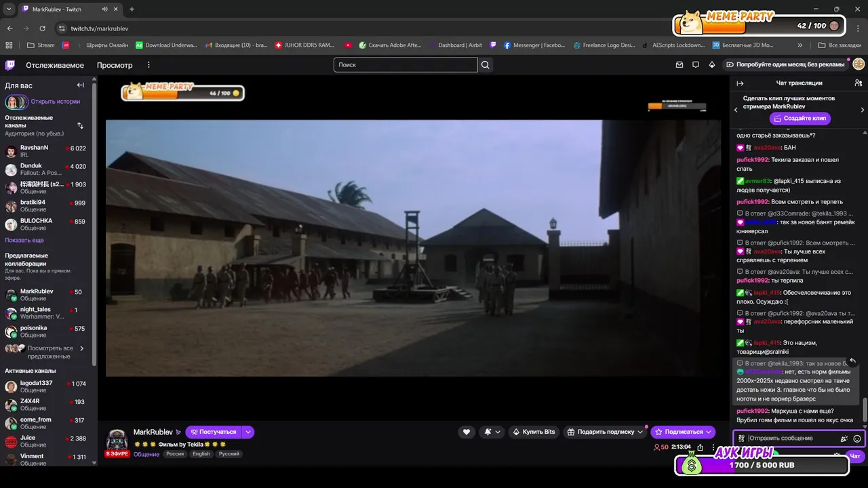Image resolution: width=868 pixels, height=488 pixels.
Task: Open the Twitch inbox notifications icon
Action: (679, 65)
